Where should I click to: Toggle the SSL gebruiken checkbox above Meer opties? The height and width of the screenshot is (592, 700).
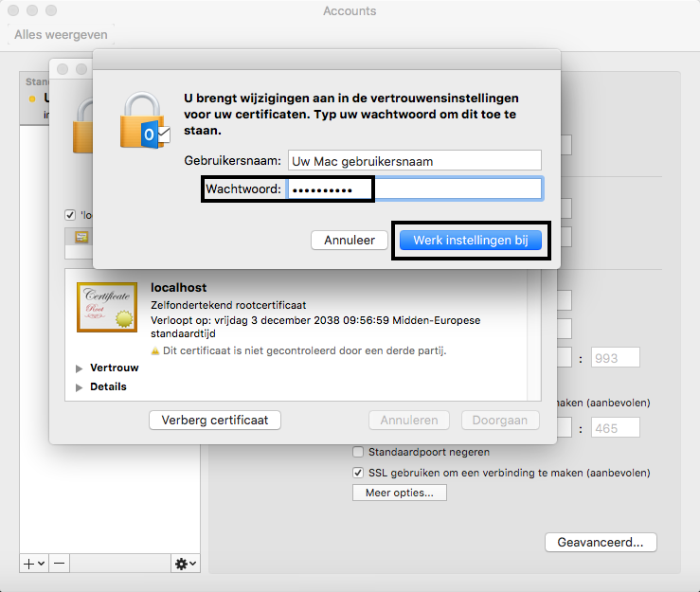tap(358, 473)
